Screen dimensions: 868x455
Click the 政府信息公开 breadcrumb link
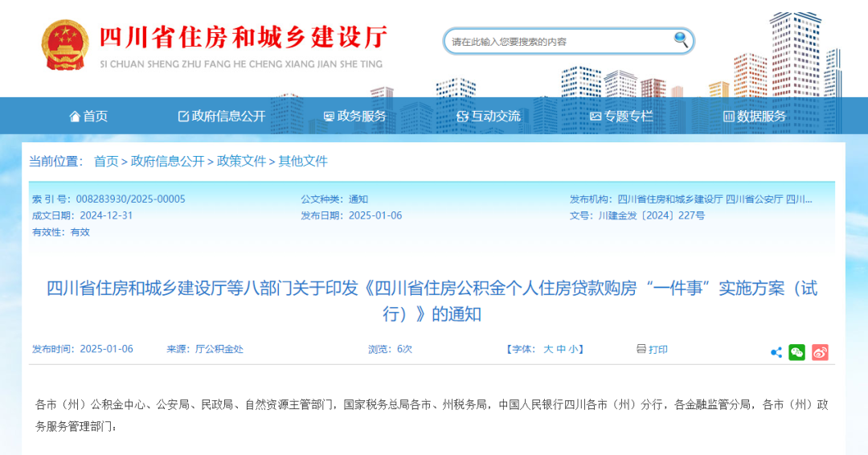(x=168, y=162)
